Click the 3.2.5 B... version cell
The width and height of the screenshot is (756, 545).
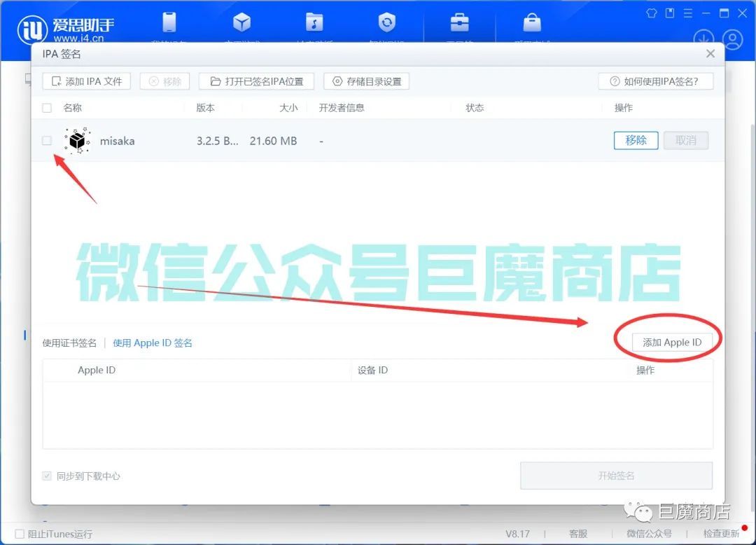coord(217,142)
